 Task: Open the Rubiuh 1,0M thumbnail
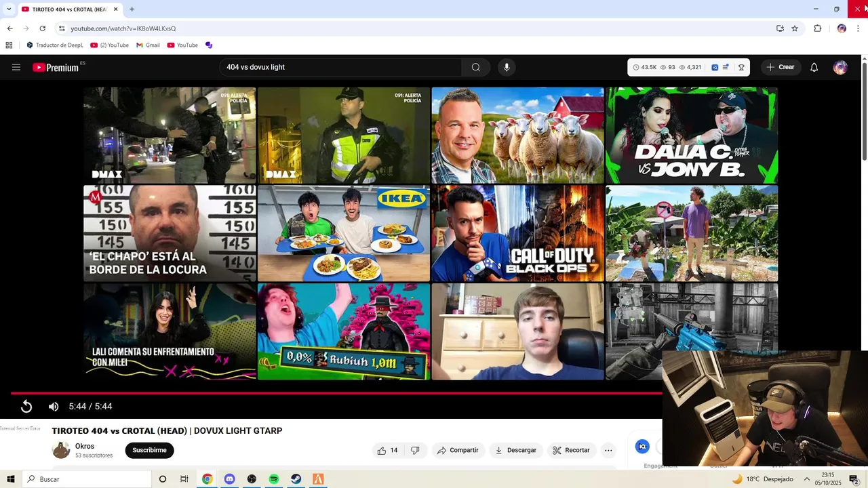(x=344, y=331)
